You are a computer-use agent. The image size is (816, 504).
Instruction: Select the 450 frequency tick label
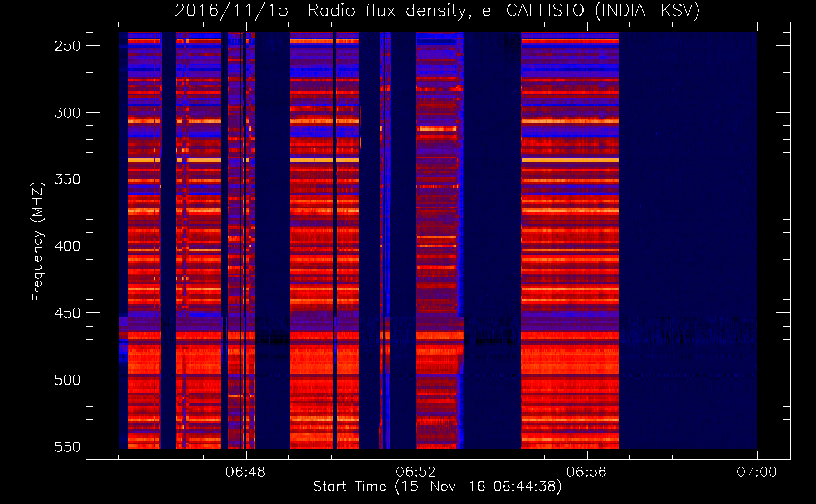[68, 313]
